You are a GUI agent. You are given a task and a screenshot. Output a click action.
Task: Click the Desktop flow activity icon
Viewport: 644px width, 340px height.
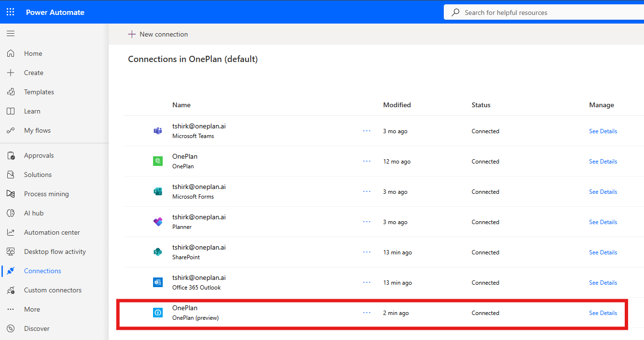click(11, 252)
